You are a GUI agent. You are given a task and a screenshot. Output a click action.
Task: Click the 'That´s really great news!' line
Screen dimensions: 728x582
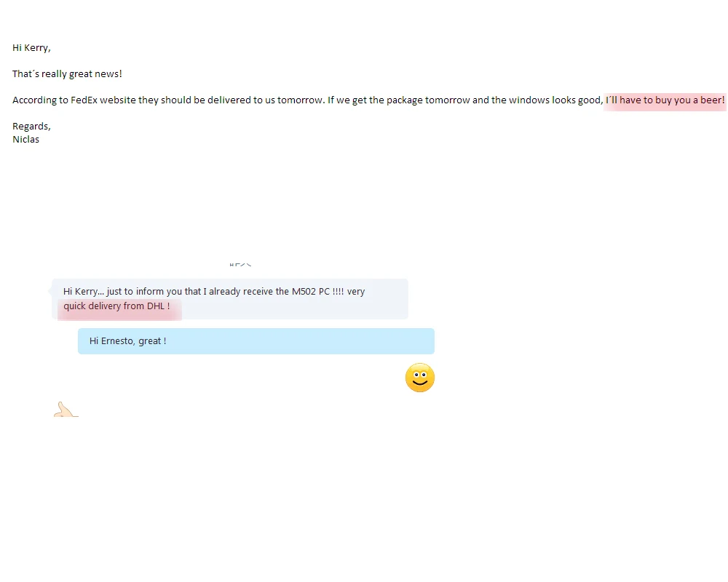point(67,73)
